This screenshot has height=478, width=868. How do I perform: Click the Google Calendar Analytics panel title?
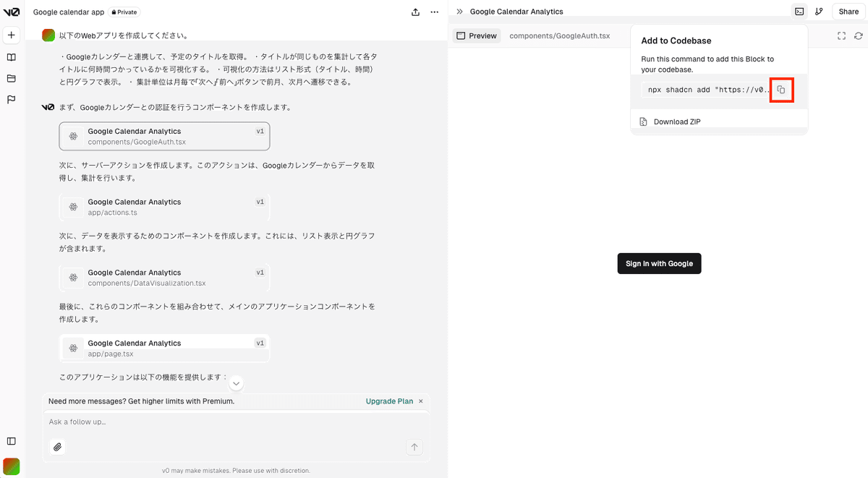(516, 12)
